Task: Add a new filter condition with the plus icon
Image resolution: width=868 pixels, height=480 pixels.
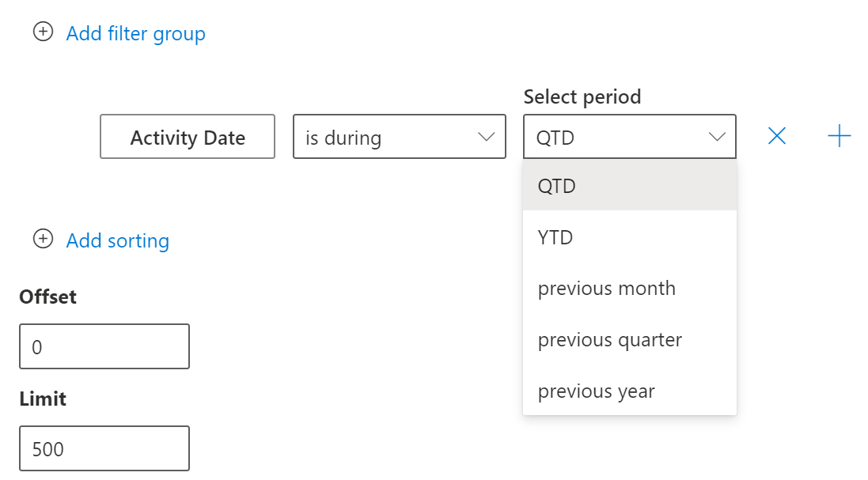Action: pyautogui.click(x=839, y=137)
